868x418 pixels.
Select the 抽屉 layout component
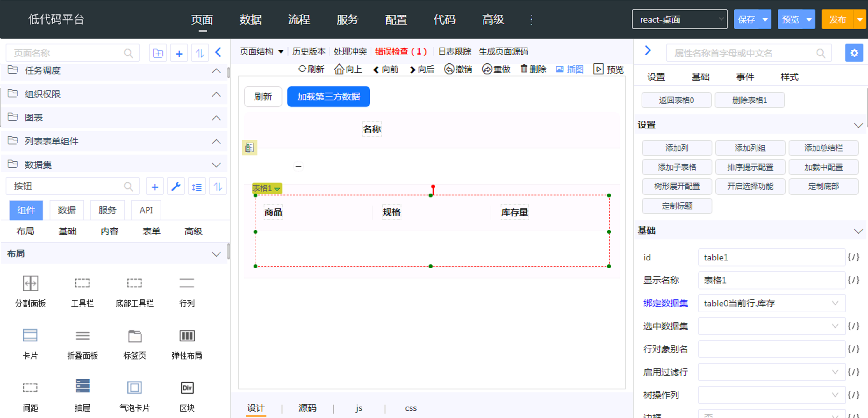click(82, 395)
